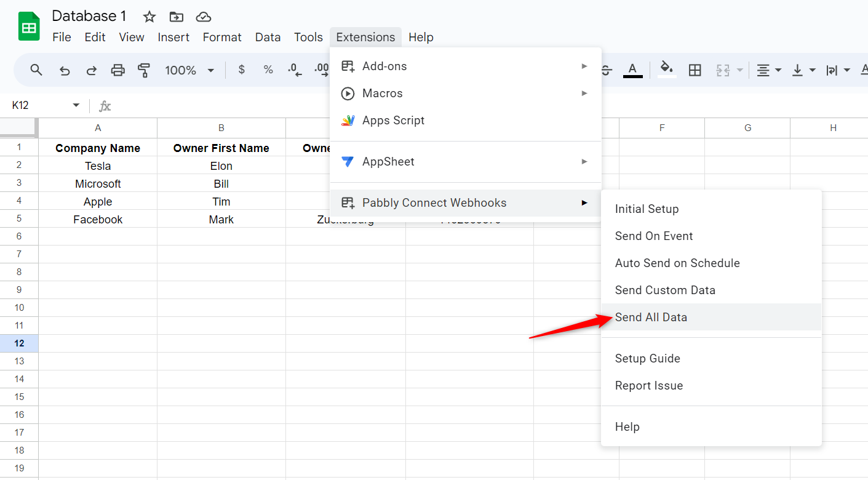
Task: Click the strikethrough icon
Action: click(607, 70)
